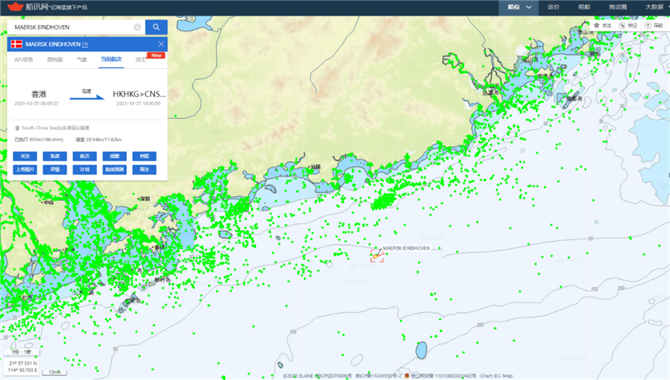Click the map scale bar control
The height and width of the screenshot is (380, 670).
tap(55, 372)
